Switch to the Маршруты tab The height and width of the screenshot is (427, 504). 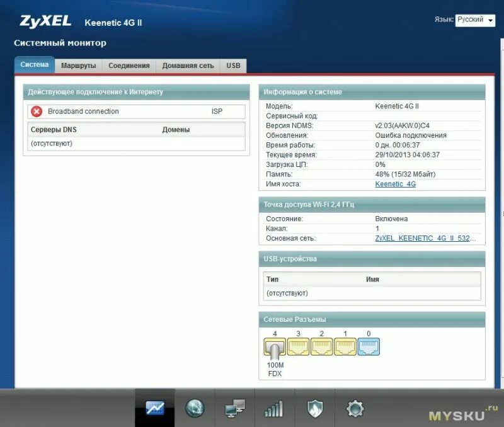tap(78, 65)
